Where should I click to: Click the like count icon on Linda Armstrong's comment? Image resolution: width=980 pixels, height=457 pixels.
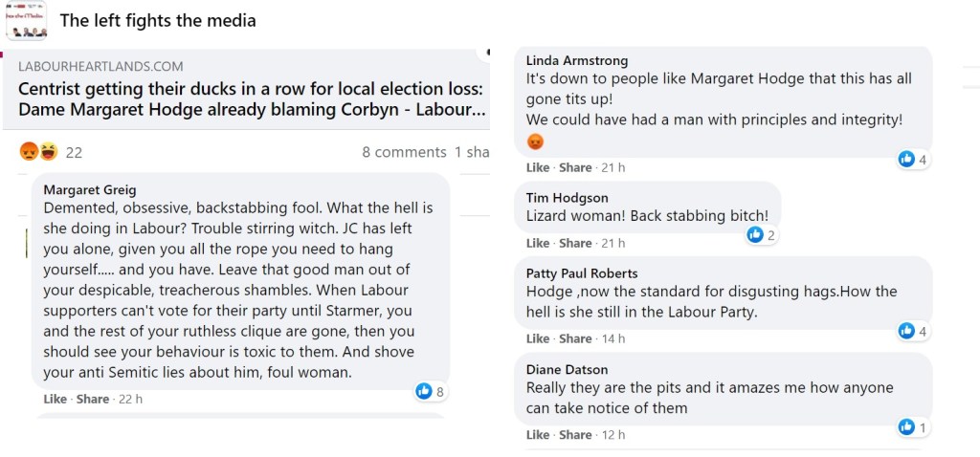[906, 159]
